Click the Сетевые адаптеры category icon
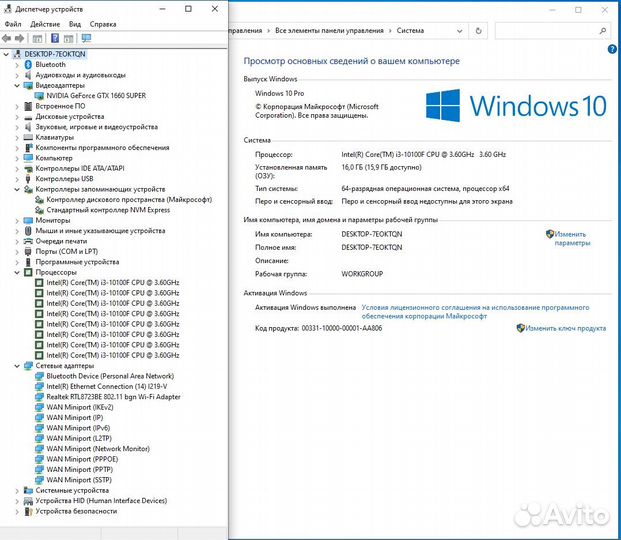Viewport: 621px width, 540px height. coord(28,366)
